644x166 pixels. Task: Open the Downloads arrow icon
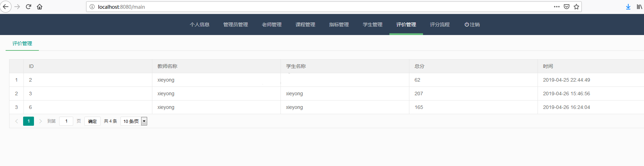point(628,7)
